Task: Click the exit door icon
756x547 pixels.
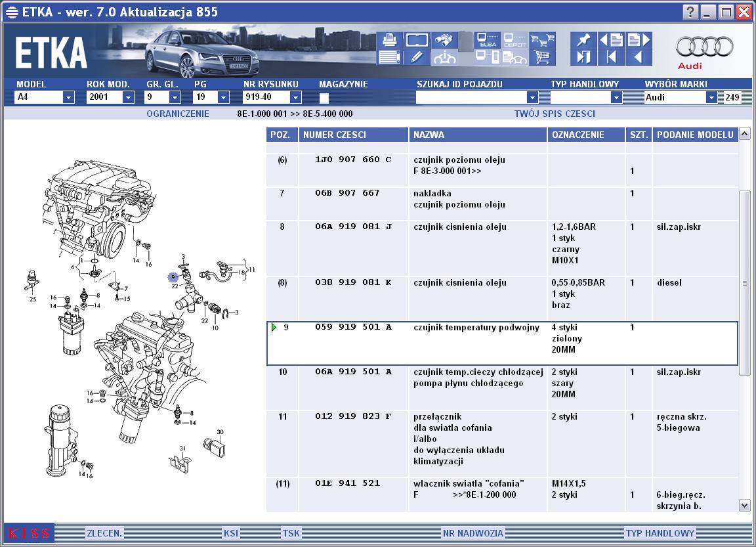Action: point(583,57)
